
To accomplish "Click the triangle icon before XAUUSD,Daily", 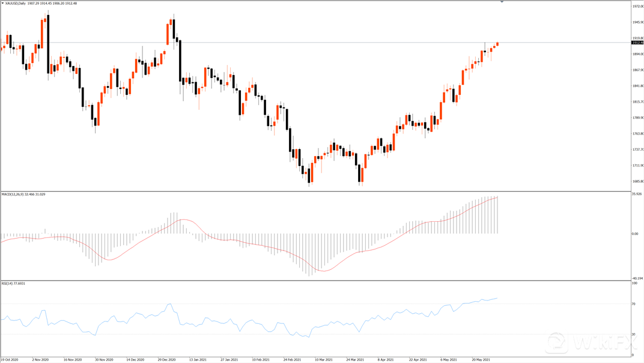I will point(3,4).
